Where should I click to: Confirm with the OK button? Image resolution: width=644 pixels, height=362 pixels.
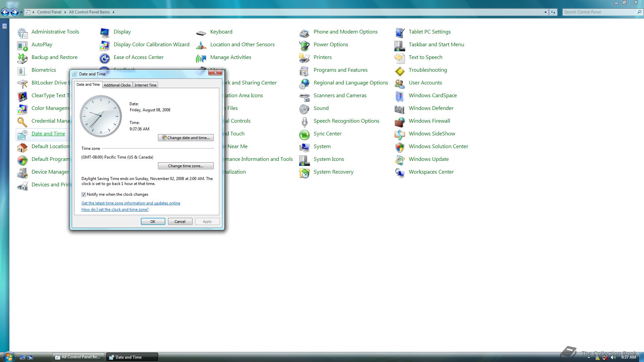(153, 222)
